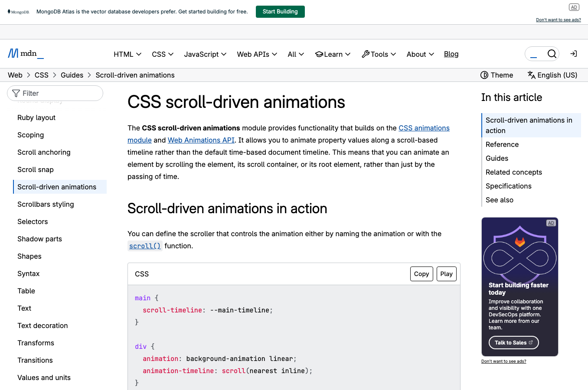Toggle the page Theme
The height and width of the screenshot is (390, 588).
pyautogui.click(x=497, y=75)
